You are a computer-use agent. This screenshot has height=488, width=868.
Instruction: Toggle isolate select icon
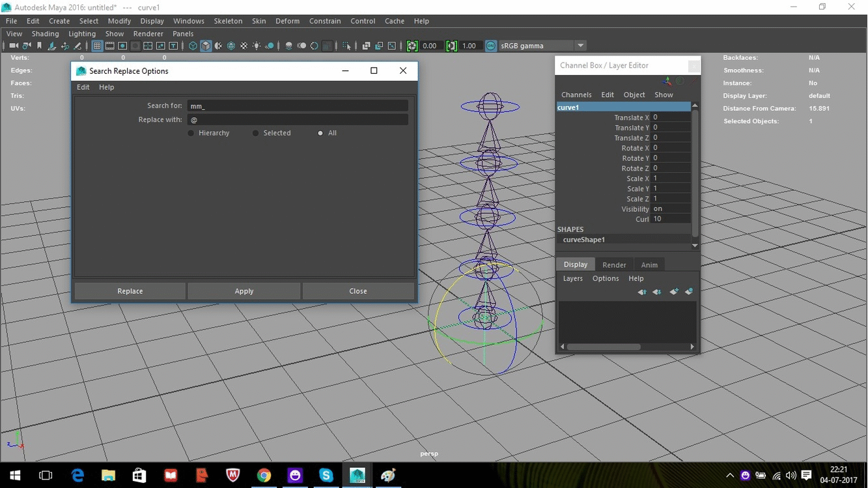tap(346, 46)
